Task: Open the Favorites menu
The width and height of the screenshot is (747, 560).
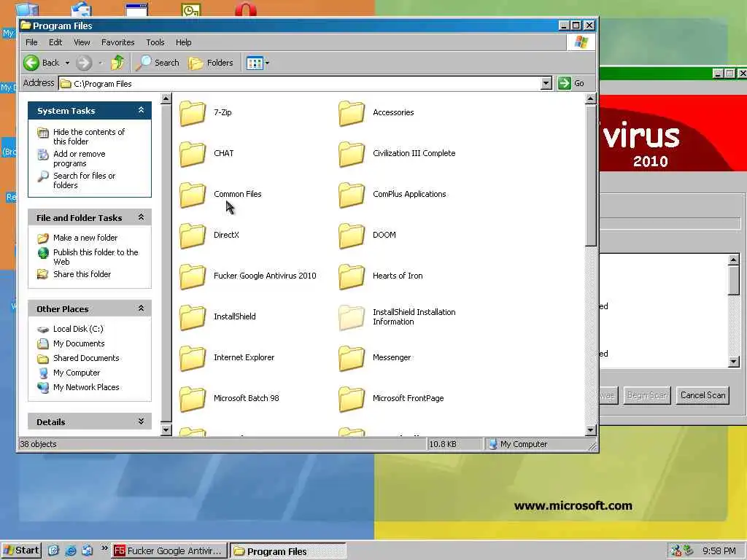Action: 117,42
